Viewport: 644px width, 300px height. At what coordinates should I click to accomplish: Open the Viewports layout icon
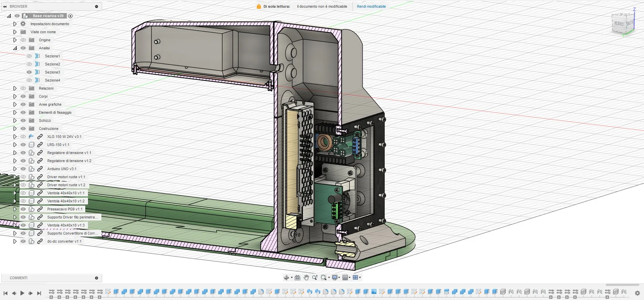355,278
